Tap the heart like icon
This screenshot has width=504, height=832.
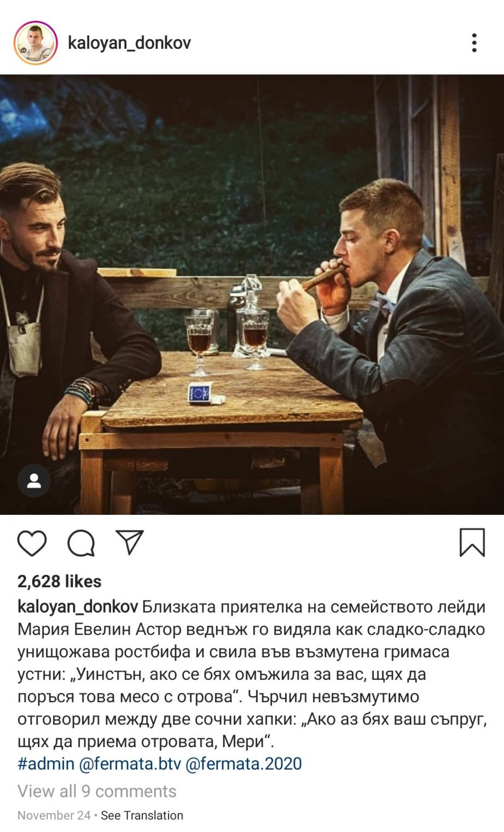click(32, 543)
